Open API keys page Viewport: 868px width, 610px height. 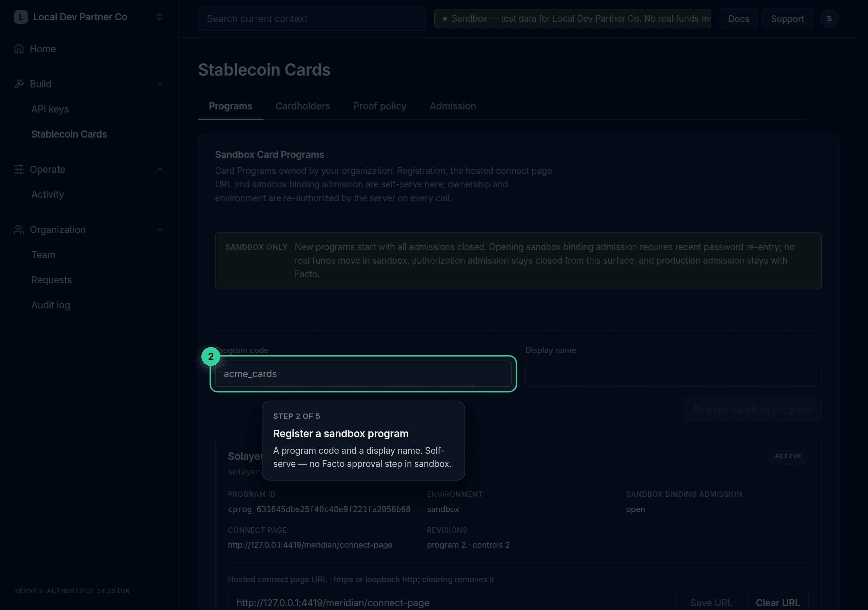[50, 109]
